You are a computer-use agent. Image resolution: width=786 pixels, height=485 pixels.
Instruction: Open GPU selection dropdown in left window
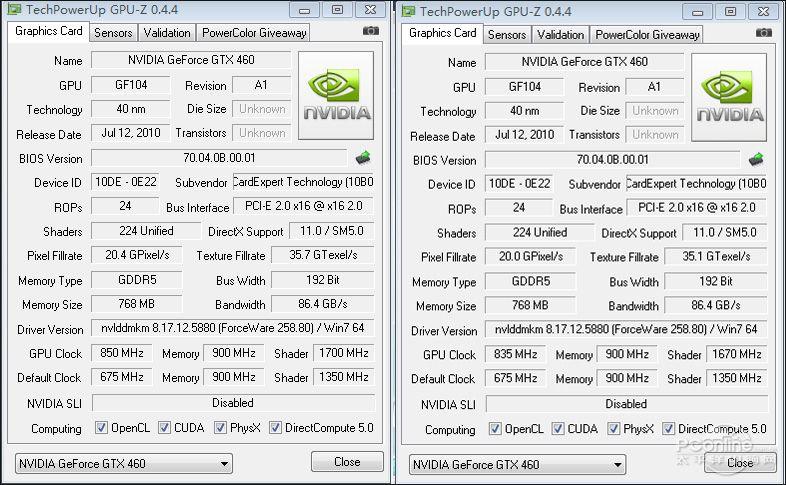pyautogui.click(x=124, y=463)
